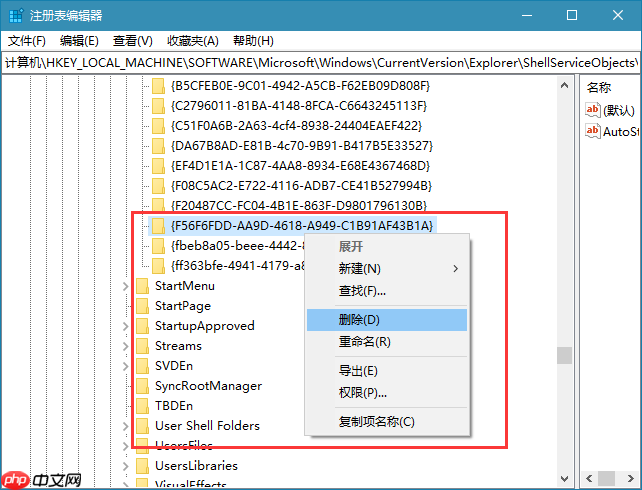Select the SyncRootManager key label
642x490 pixels.
[208, 386]
